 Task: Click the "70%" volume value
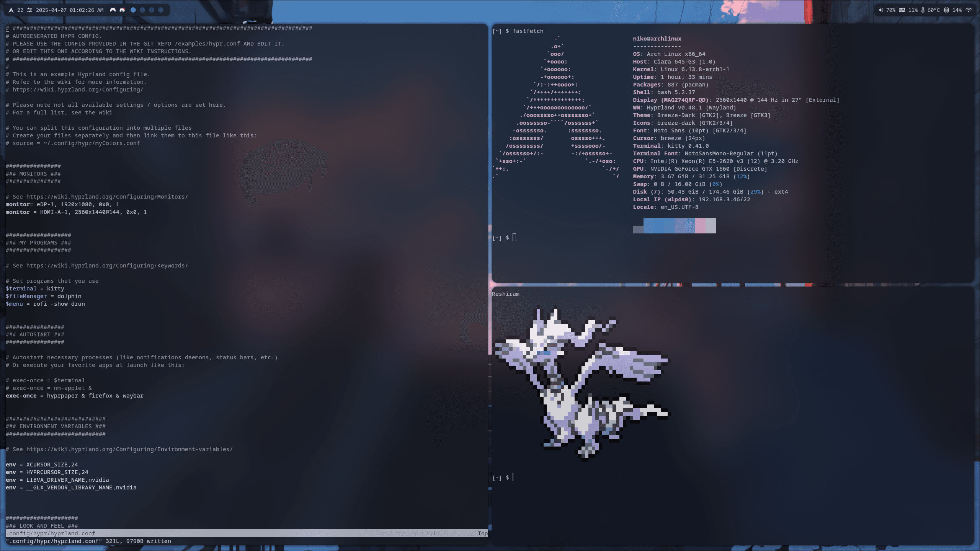(891, 10)
